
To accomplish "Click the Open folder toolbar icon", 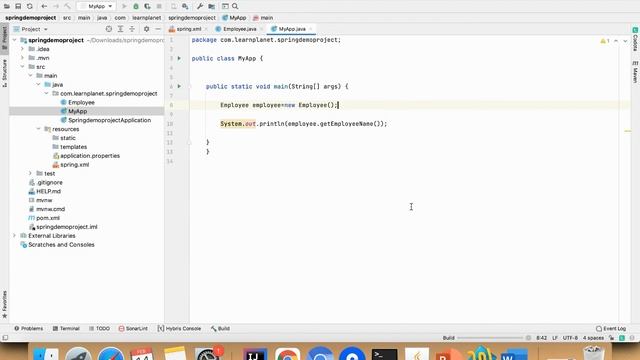I will (x=7, y=7).
